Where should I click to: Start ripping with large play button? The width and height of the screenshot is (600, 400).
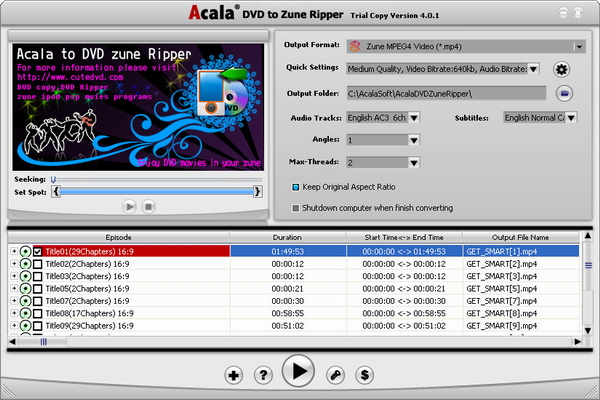pyautogui.click(x=298, y=371)
